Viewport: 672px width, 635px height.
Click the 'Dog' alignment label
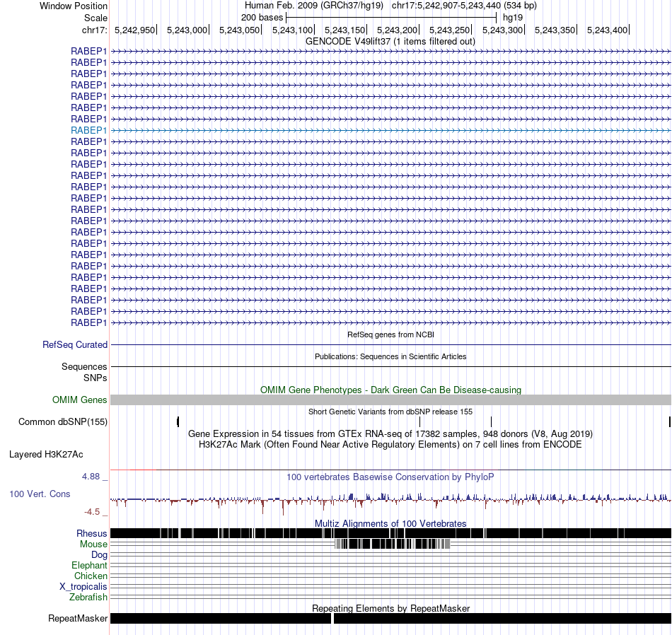coord(99,555)
